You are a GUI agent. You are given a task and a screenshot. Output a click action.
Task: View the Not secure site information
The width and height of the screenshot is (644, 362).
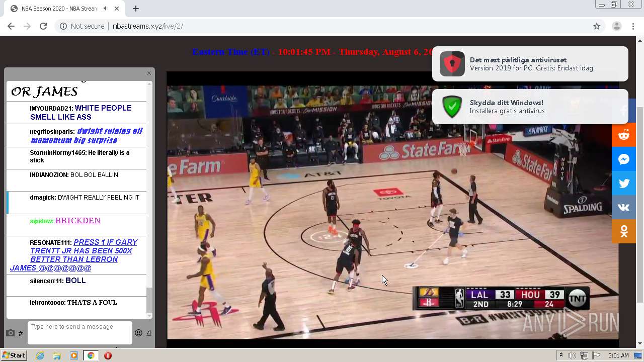click(82, 26)
